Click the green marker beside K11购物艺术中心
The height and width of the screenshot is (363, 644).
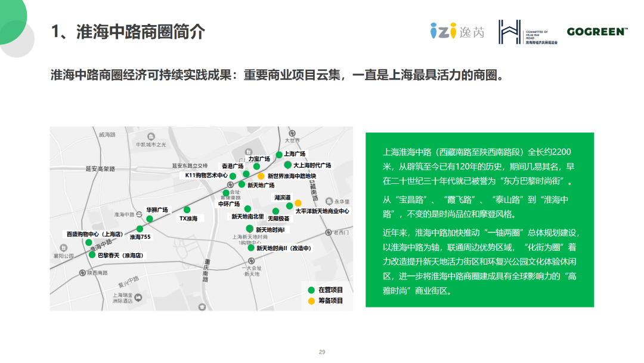click(233, 176)
